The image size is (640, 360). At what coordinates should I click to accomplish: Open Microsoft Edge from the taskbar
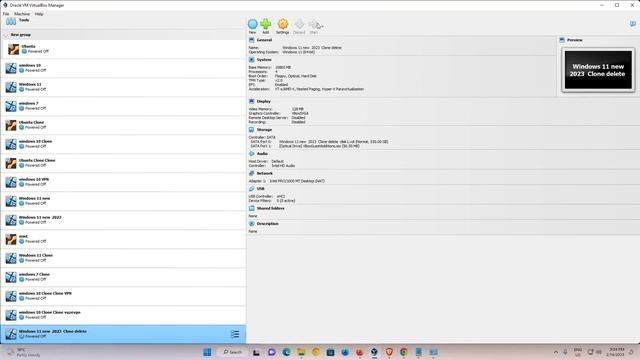(x=286, y=352)
